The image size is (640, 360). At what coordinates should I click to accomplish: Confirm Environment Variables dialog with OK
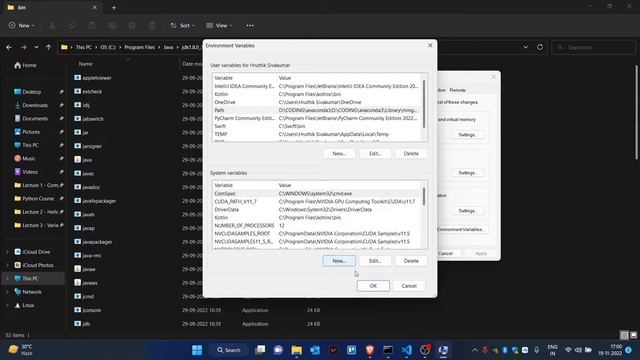(373, 286)
